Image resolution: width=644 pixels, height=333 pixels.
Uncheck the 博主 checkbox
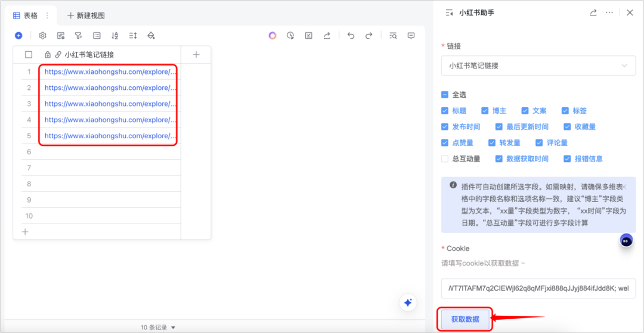485,111
